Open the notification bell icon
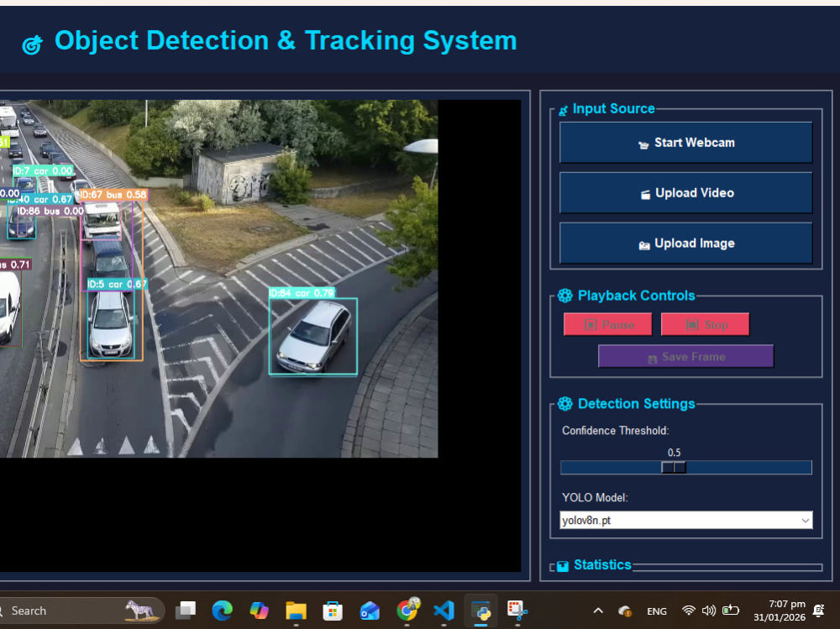The height and width of the screenshot is (629, 840). click(x=818, y=611)
